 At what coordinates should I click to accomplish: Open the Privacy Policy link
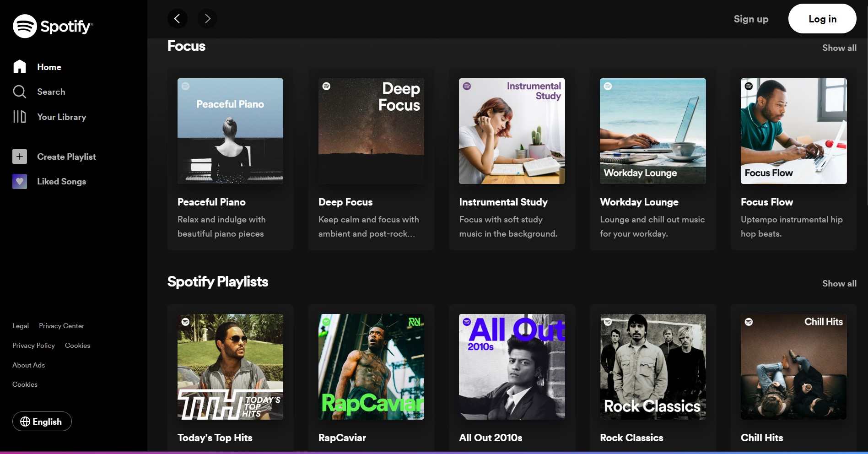click(33, 346)
